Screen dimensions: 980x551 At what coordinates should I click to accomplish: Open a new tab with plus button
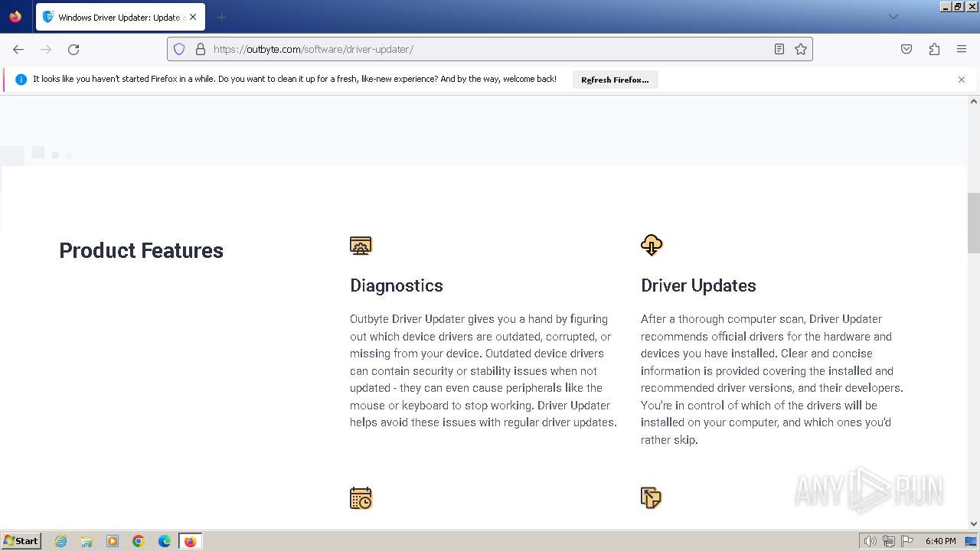click(221, 17)
